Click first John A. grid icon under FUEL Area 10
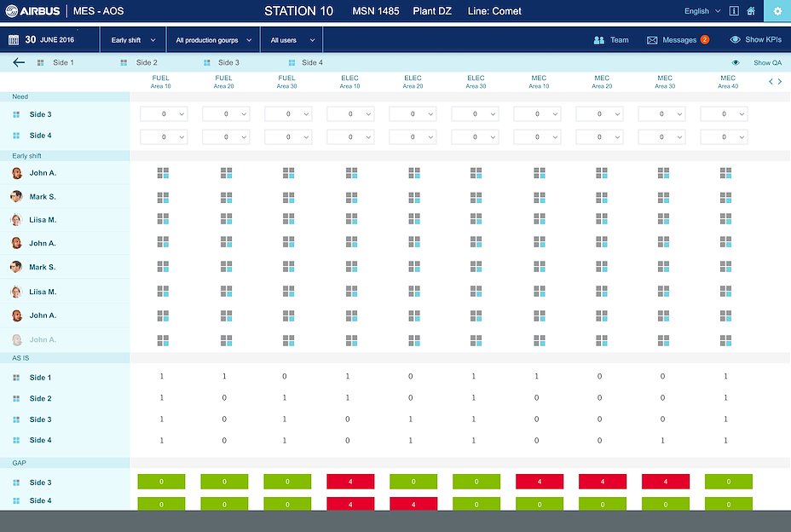 click(163, 173)
